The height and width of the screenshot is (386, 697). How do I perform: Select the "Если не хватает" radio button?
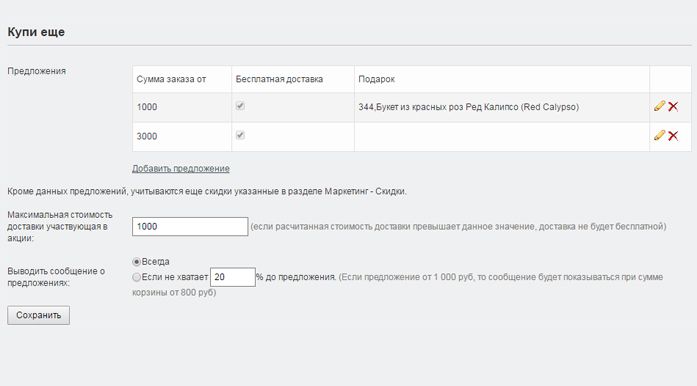coord(136,277)
